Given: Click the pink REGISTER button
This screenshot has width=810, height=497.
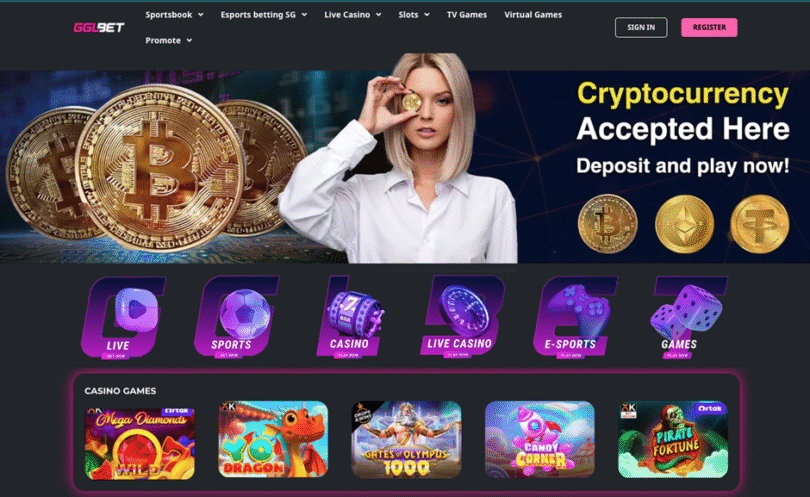Looking at the screenshot, I should coord(709,27).
